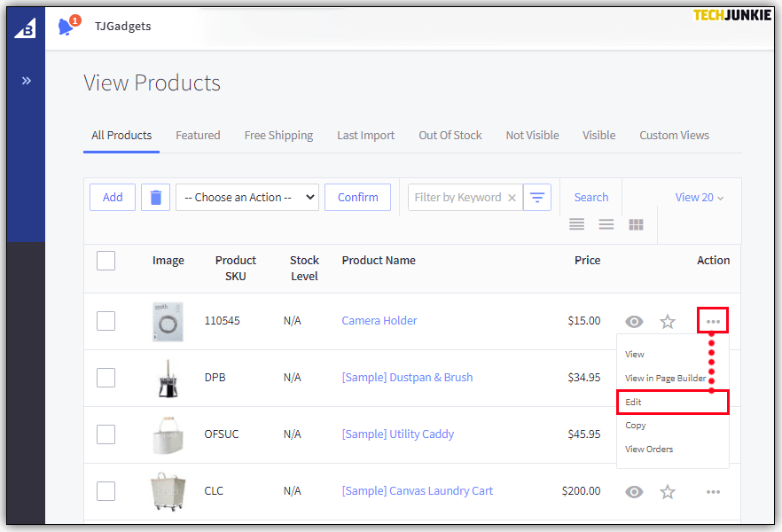Viewport: 782px width, 532px height.
Task: Switch to the Out Of Stock tab
Action: tap(450, 136)
